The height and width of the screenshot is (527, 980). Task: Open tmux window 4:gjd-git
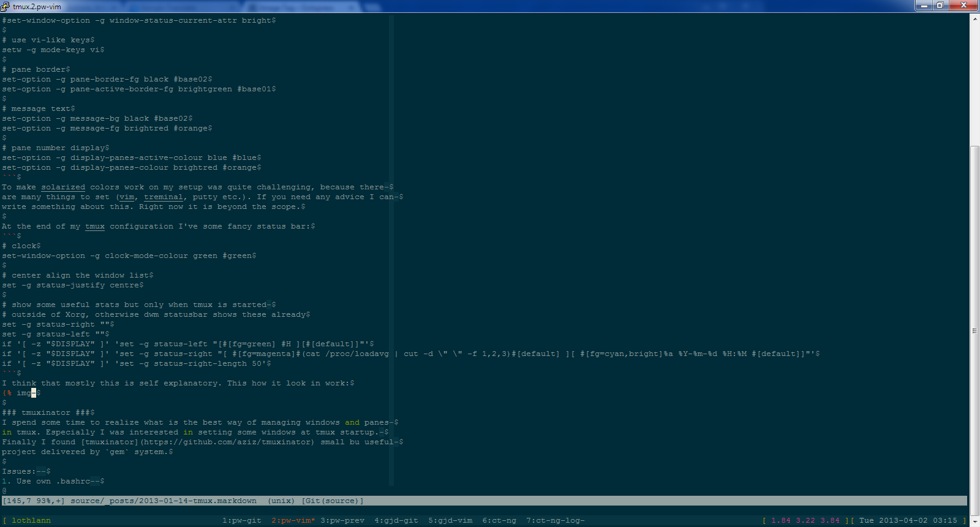[396, 520]
